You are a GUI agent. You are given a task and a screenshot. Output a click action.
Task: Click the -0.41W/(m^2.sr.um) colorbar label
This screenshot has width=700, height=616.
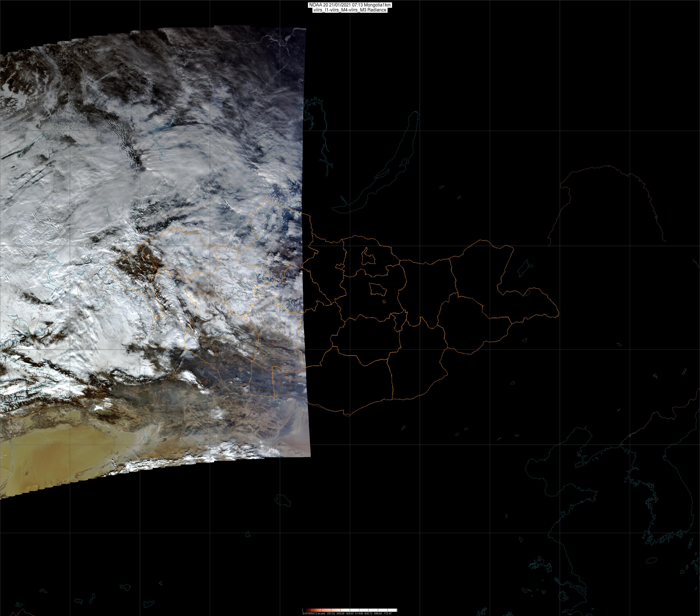pos(314,614)
